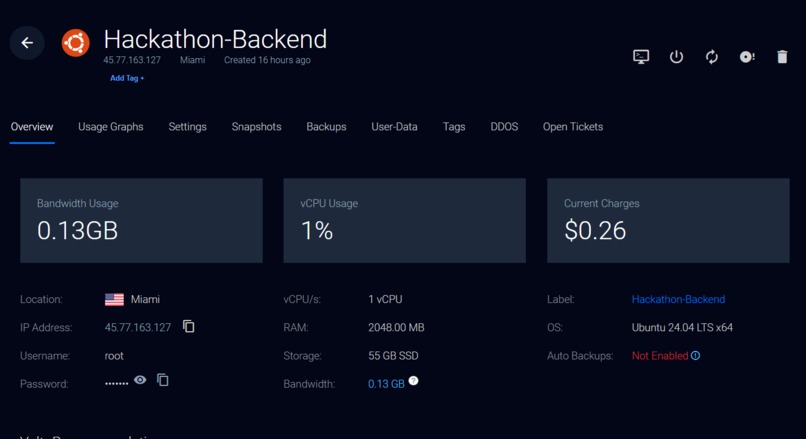Click the Add Tag + link

[127, 78]
